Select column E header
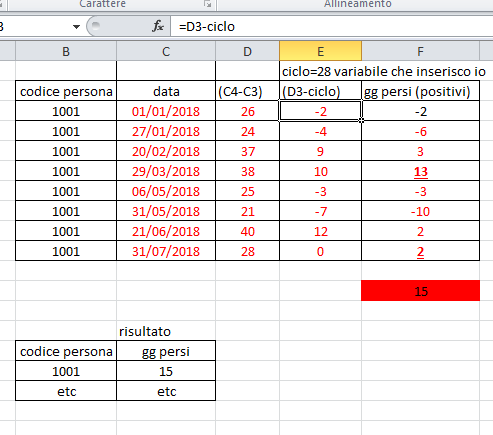The height and width of the screenshot is (435, 493). pyautogui.click(x=320, y=51)
